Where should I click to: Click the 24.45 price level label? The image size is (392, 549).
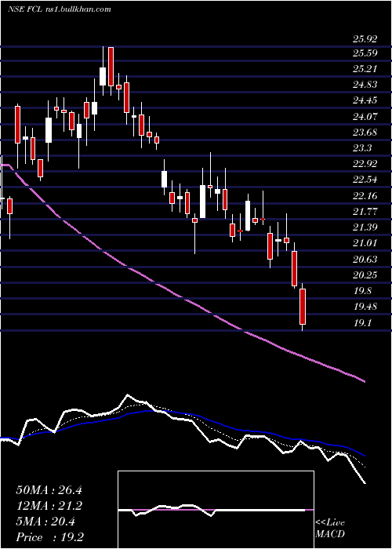click(365, 100)
